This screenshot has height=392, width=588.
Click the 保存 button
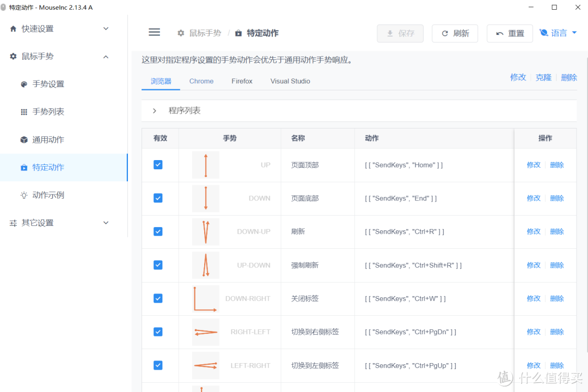click(x=400, y=33)
